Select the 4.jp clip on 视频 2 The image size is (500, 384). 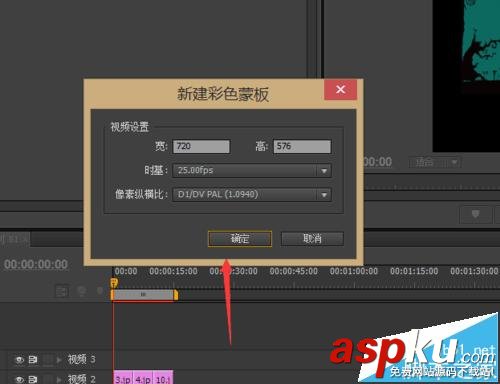143,377
